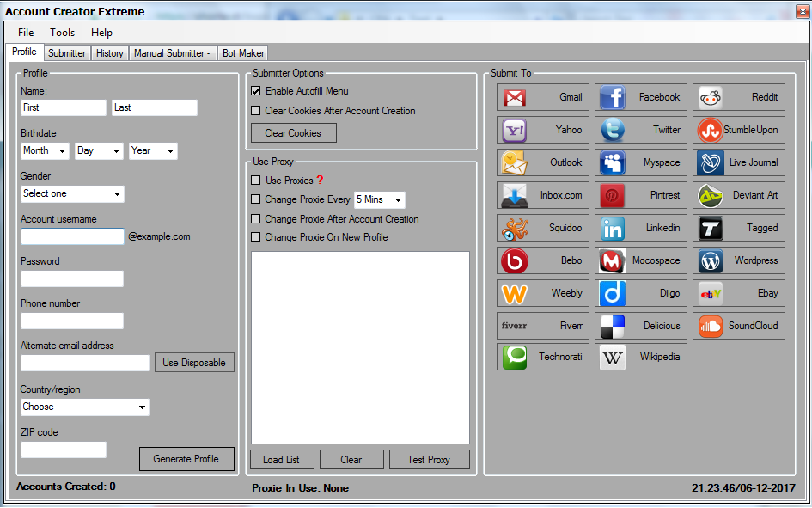Switch to the History tab
The height and width of the screenshot is (508, 812).
pos(110,52)
